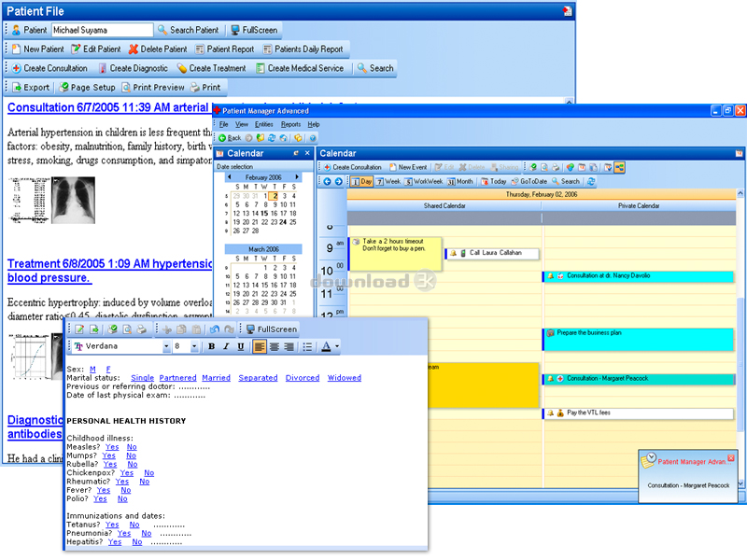747x560 pixels.
Task: Click the FullScreen button in the editor
Action: click(x=272, y=329)
